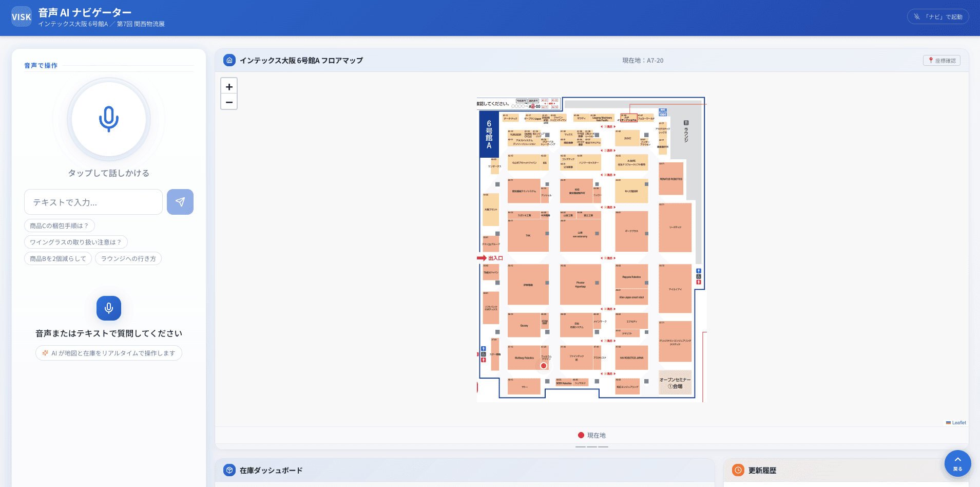Select suggestion 商品Cの梱包手順は？
This screenshot has width=980, height=487.
59,226
